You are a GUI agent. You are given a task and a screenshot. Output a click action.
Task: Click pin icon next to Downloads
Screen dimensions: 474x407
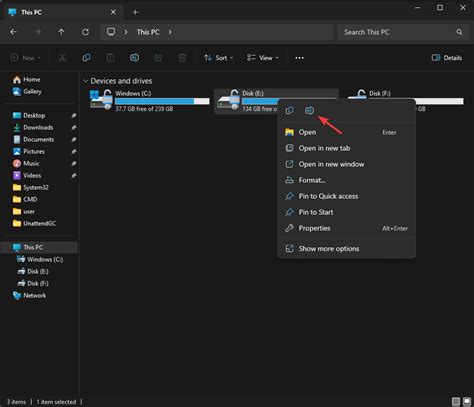[73, 127]
